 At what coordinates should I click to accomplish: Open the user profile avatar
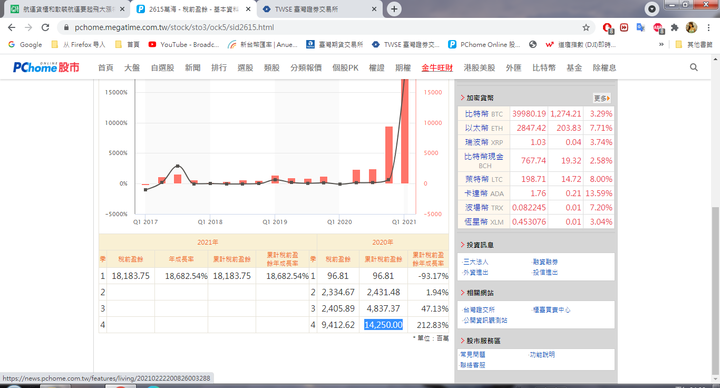tap(692, 28)
